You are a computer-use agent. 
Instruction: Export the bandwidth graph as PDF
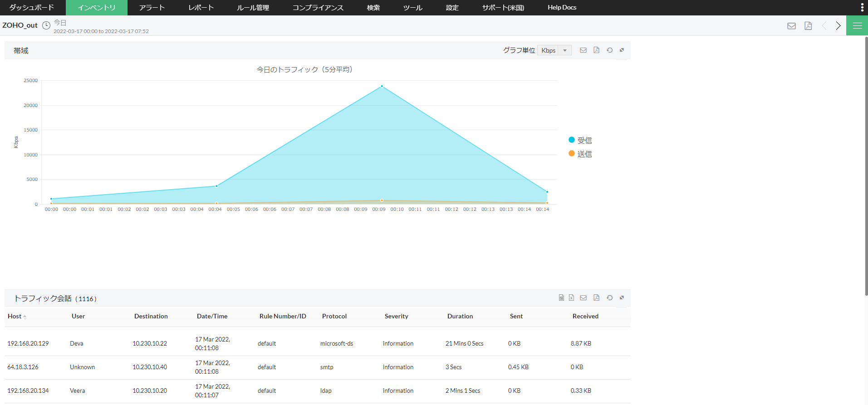[x=596, y=50]
